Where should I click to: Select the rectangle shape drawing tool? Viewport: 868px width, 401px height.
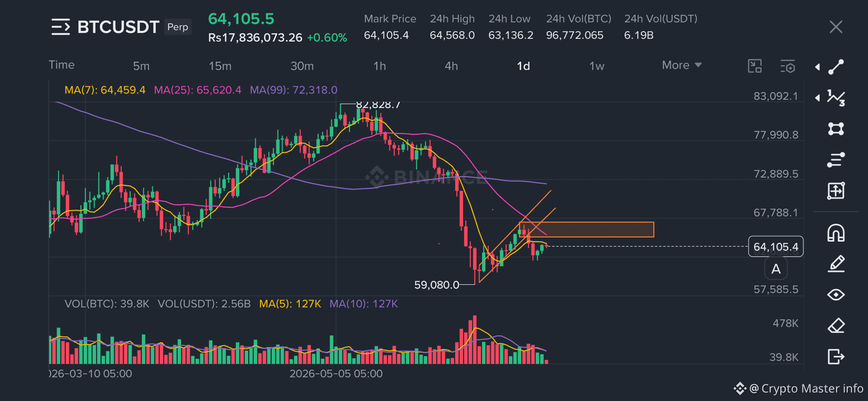836,129
